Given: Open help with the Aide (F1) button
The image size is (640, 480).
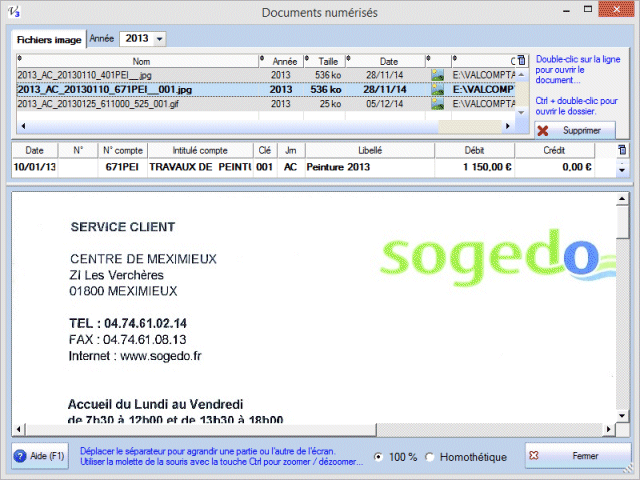Looking at the screenshot, I should pyautogui.click(x=40, y=456).
